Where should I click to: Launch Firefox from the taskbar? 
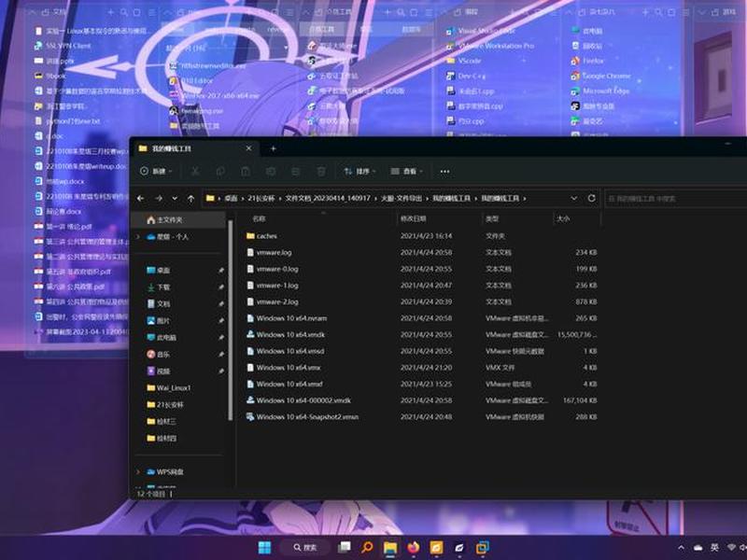point(413,548)
